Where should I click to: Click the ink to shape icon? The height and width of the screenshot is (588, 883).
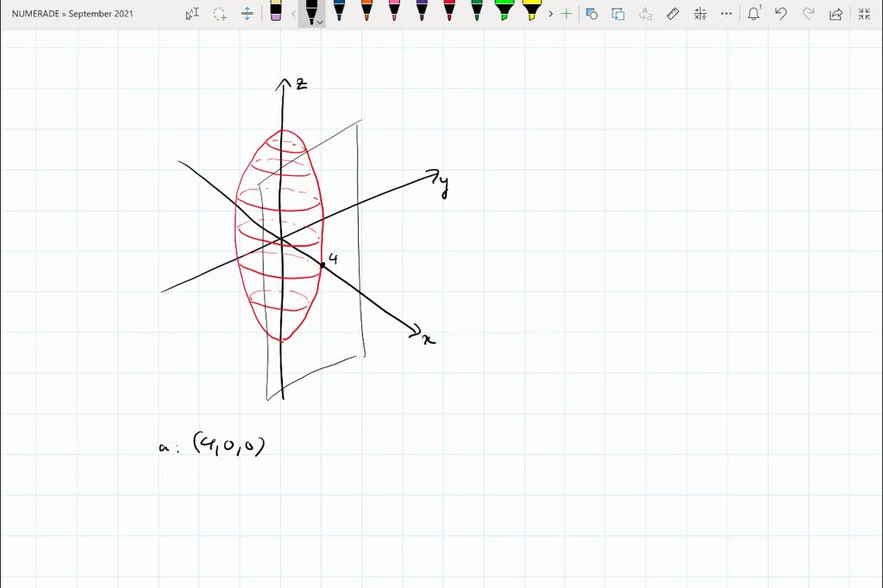(x=591, y=13)
